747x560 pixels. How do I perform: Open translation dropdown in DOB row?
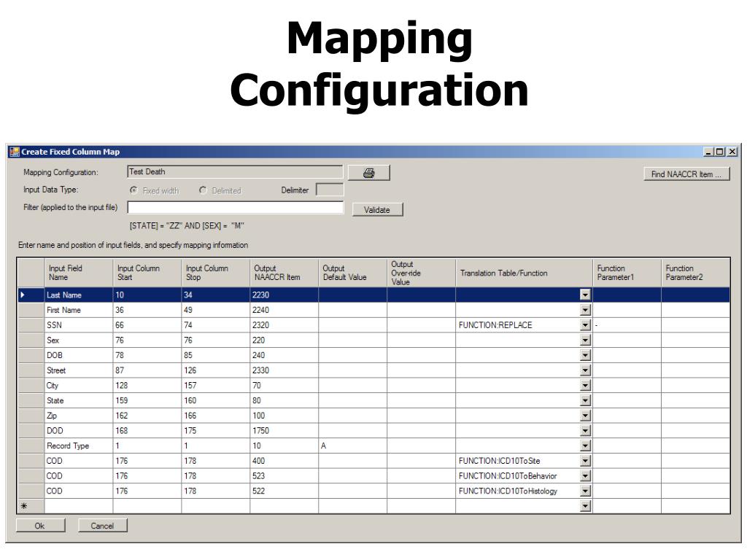pyautogui.click(x=586, y=356)
